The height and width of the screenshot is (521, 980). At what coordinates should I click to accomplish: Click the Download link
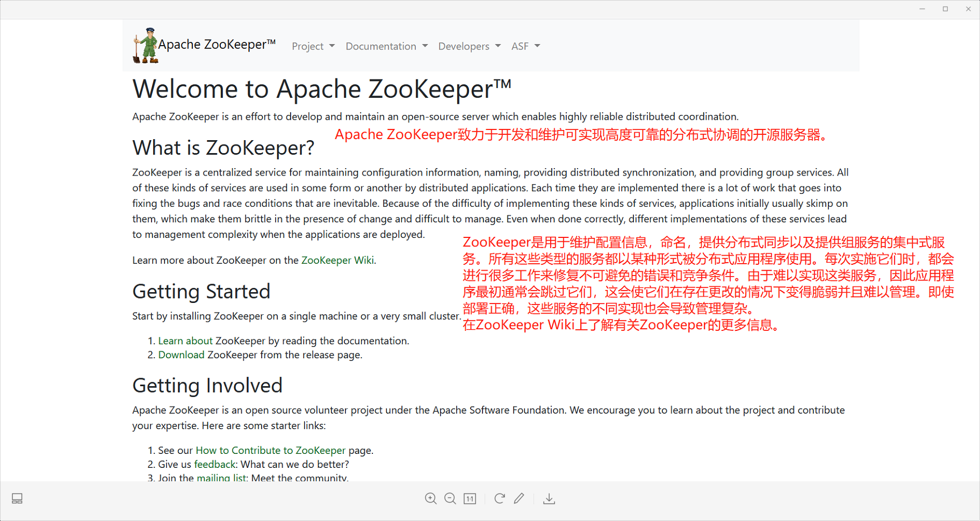click(x=181, y=354)
